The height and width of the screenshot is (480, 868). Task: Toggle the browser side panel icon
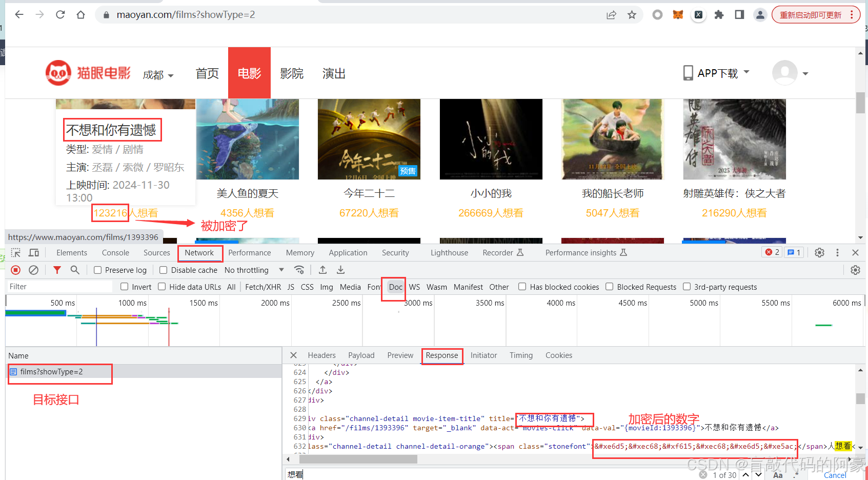(739, 15)
